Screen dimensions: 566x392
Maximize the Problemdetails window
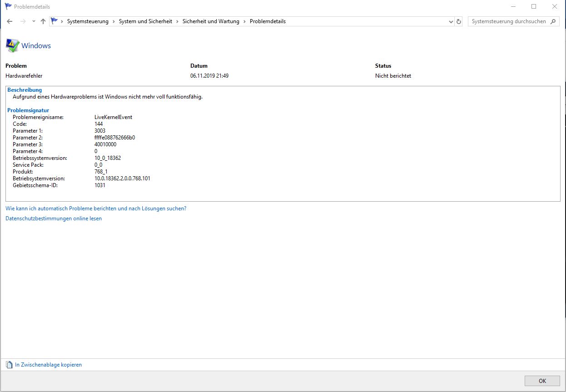534,6
